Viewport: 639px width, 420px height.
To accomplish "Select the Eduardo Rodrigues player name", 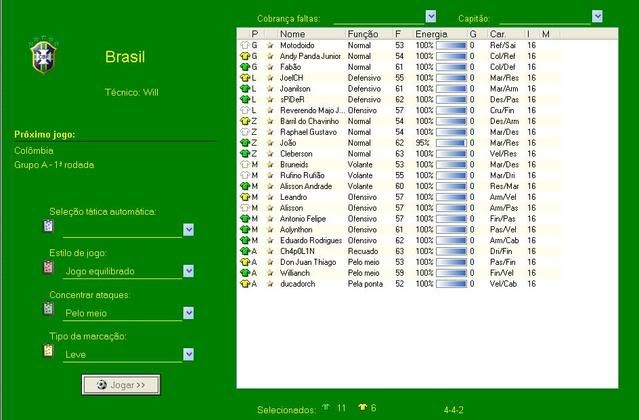I will 310,240.
